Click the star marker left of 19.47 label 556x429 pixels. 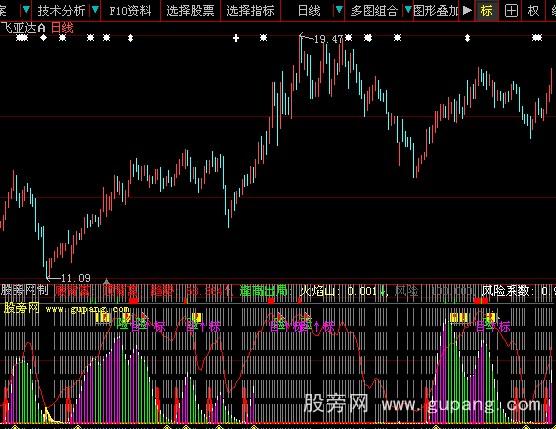pos(263,37)
